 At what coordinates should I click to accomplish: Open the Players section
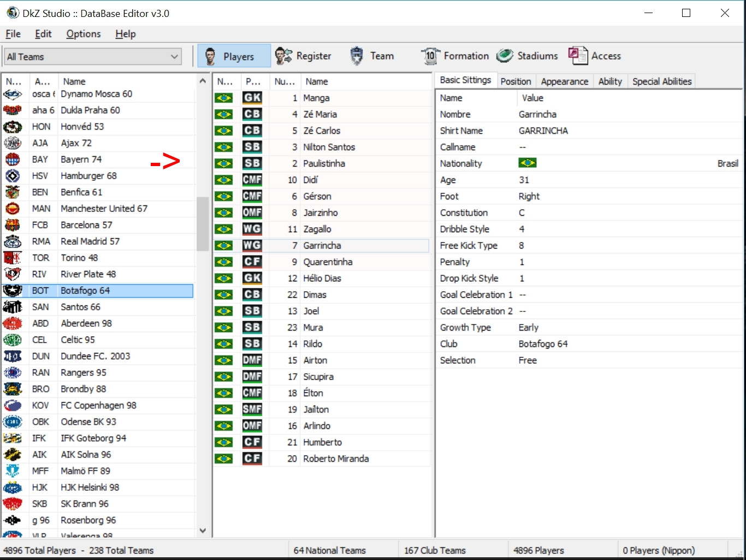click(234, 56)
